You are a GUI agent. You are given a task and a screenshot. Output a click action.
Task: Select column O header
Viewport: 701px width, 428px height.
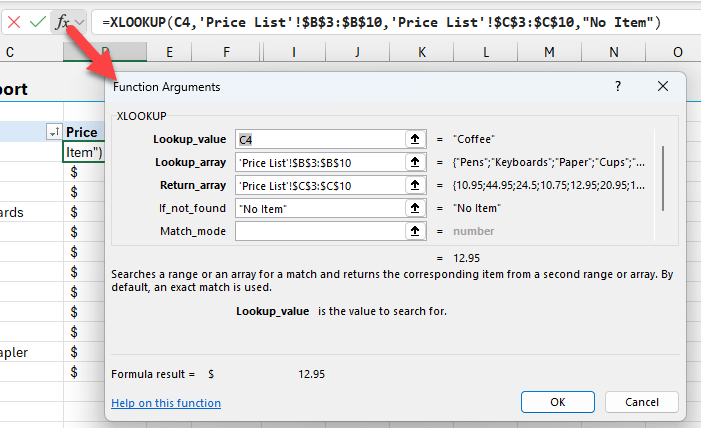point(674,52)
